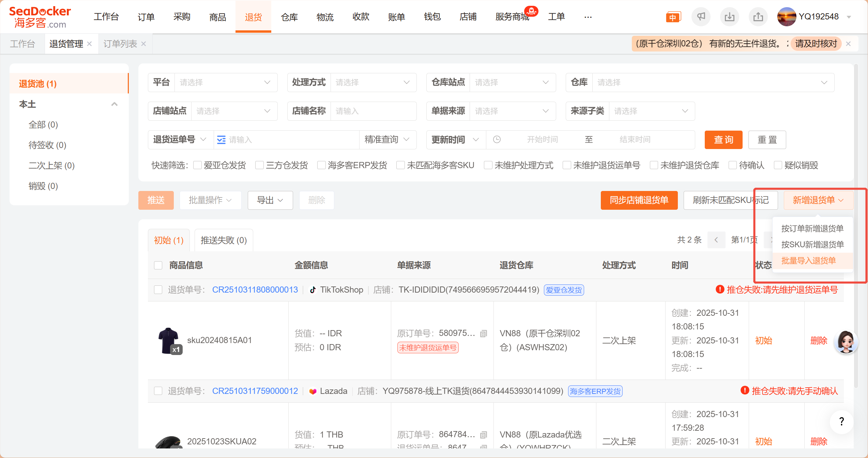This screenshot has height=458, width=868.
Task: Enable the 爱亚仓发货 quick filter checkbox
Action: point(197,165)
